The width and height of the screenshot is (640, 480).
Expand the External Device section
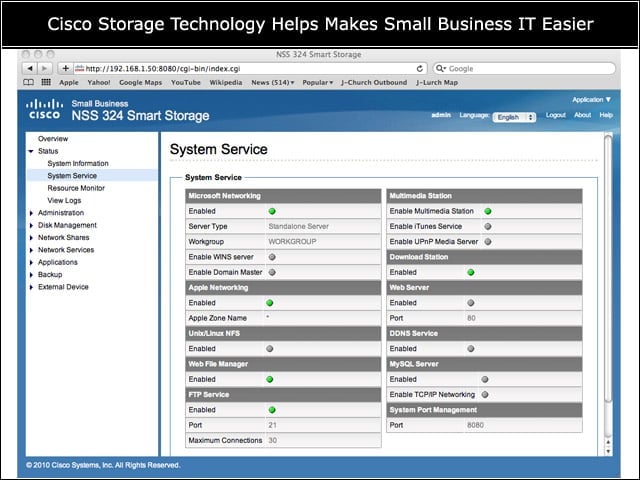click(x=31, y=287)
